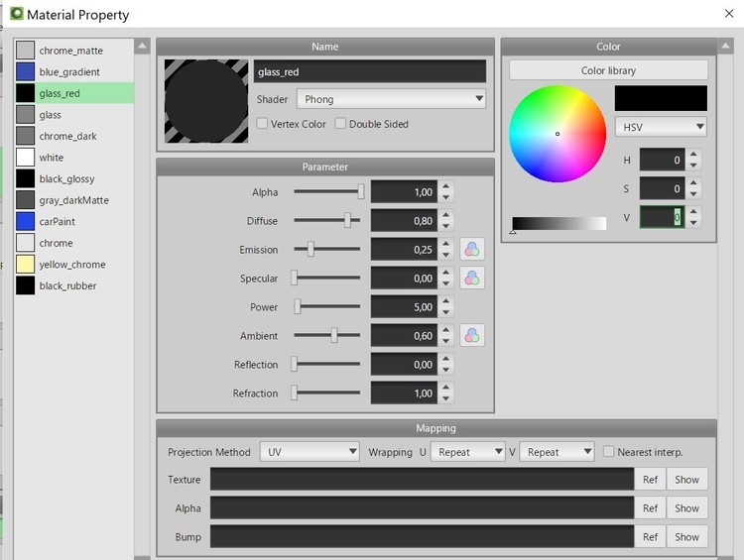Click the Specular slider handle
Screen dimensions: 744x560
295,278
